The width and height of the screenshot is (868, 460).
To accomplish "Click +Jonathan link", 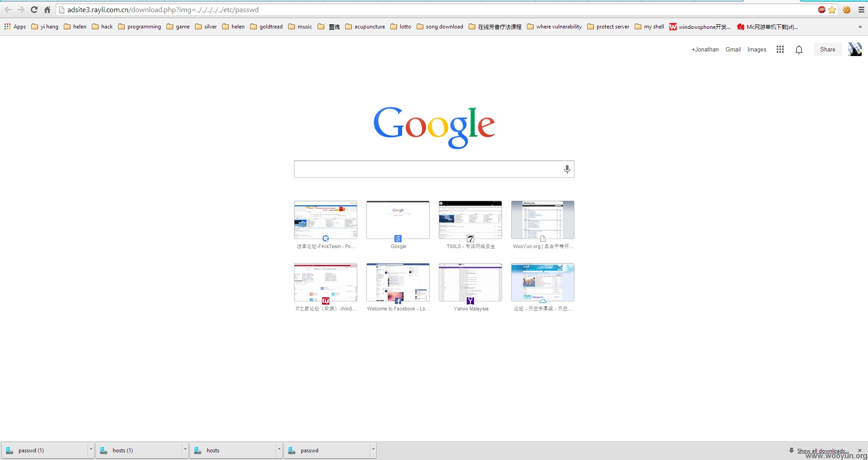I will click(705, 50).
